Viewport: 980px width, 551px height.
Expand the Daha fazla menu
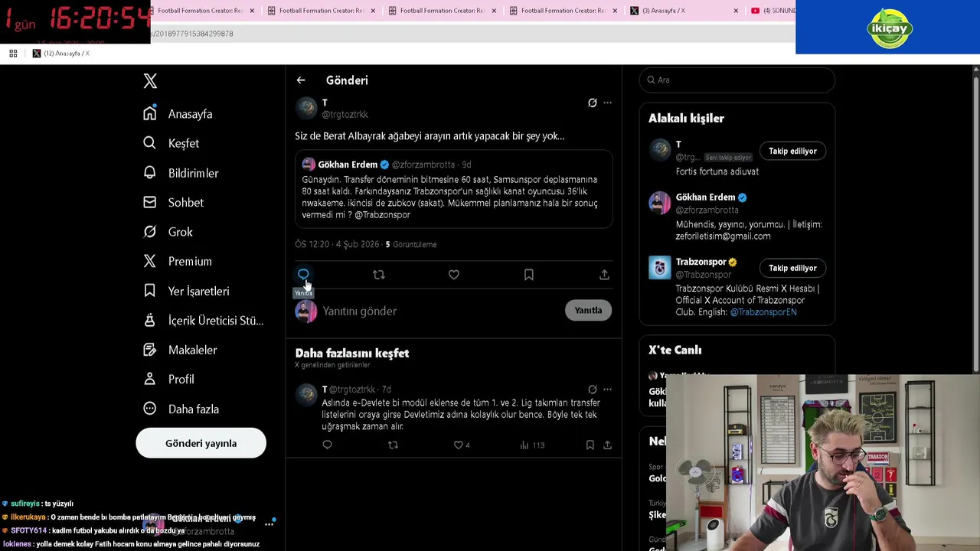tap(181, 409)
